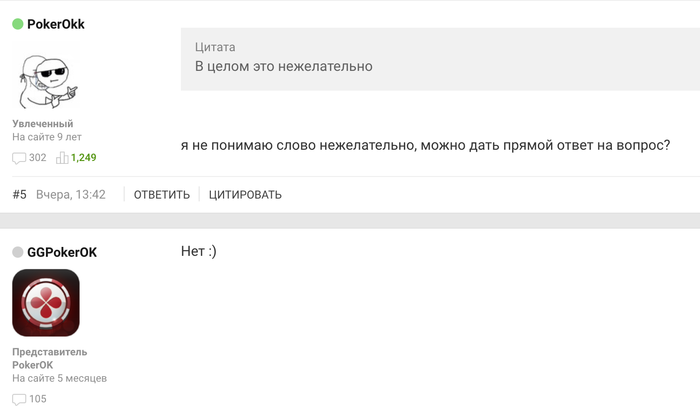Click the "Увлеченный" rank label
700x415 pixels.
point(43,123)
